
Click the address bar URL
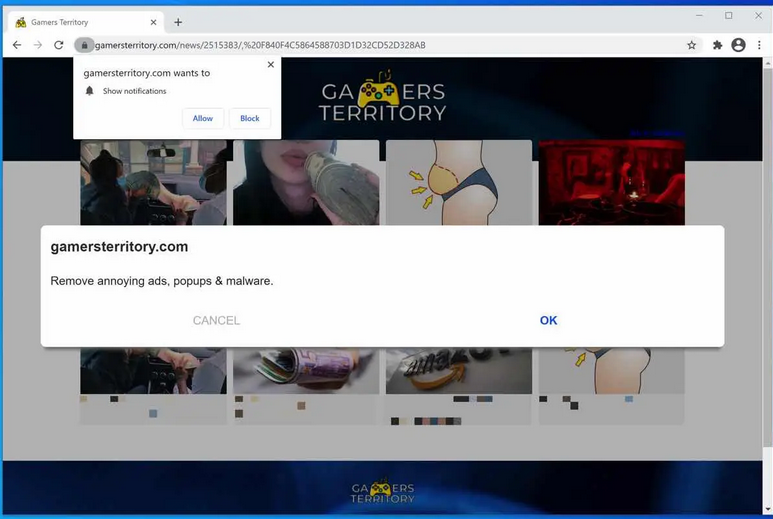pos(260,45)
